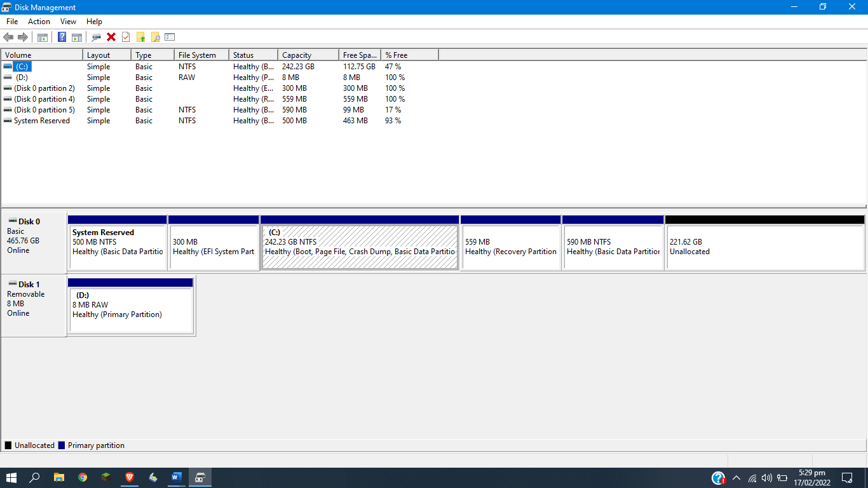Select the 590 MB NTFS partition block
This screenshot has width=868, height=488.
613,243
